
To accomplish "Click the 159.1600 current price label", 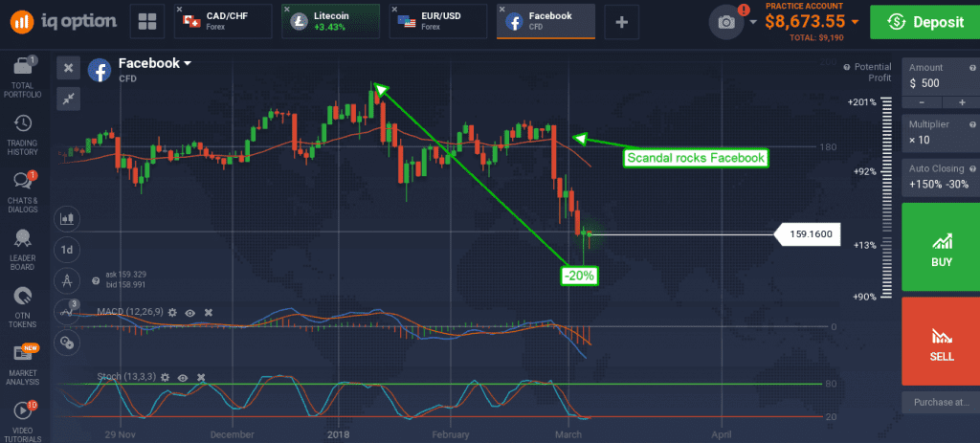I will tap(807, 235).
